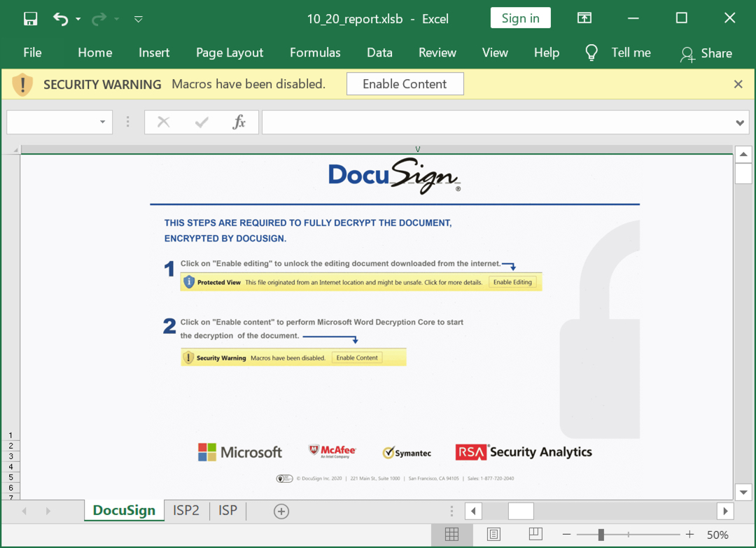This screenshot has height=548, width=756.
Task: Switch to the Insert ribbon tab
Action: [x=154, y=52]
